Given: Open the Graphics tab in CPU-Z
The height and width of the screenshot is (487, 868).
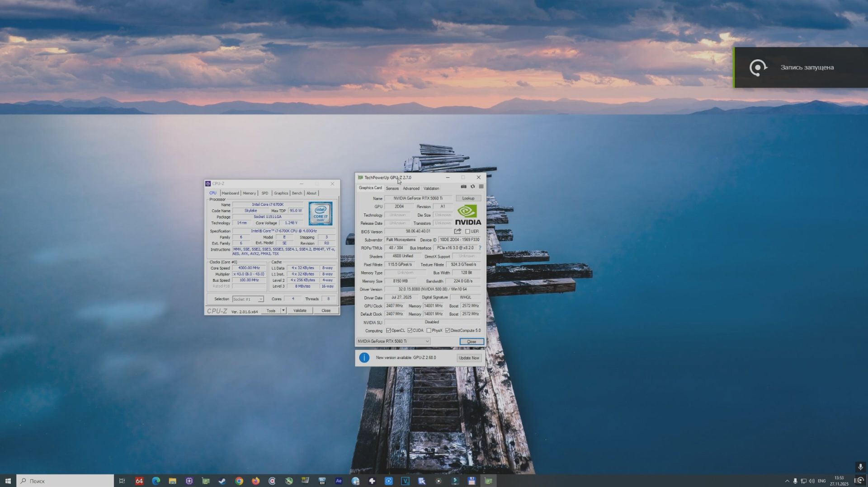Looking at the screenshot, I should click(x=281, y=193).
